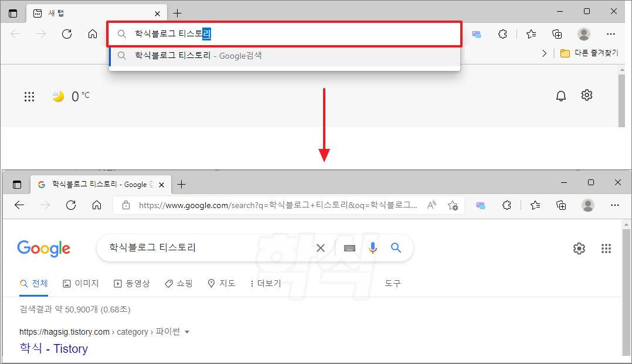Viewport: 632px width, 364px height.
Task: Open favorites star list in bottom toolbar
Action: [535, 206]
